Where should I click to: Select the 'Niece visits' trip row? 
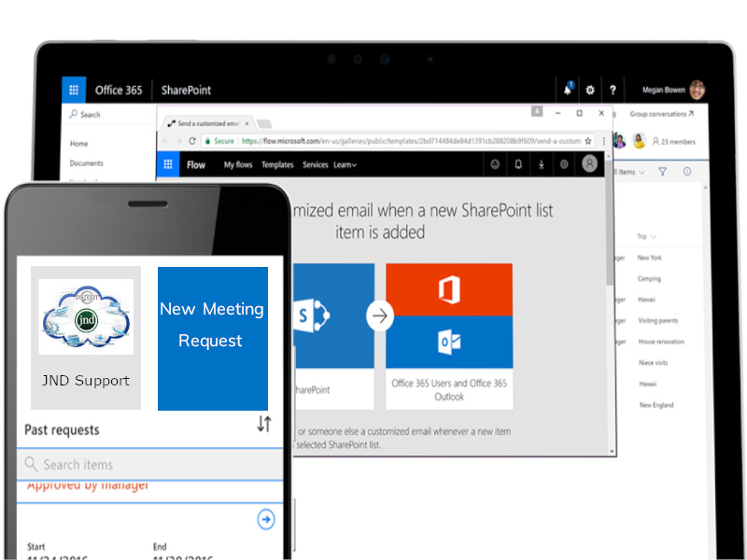click(653, 363)
